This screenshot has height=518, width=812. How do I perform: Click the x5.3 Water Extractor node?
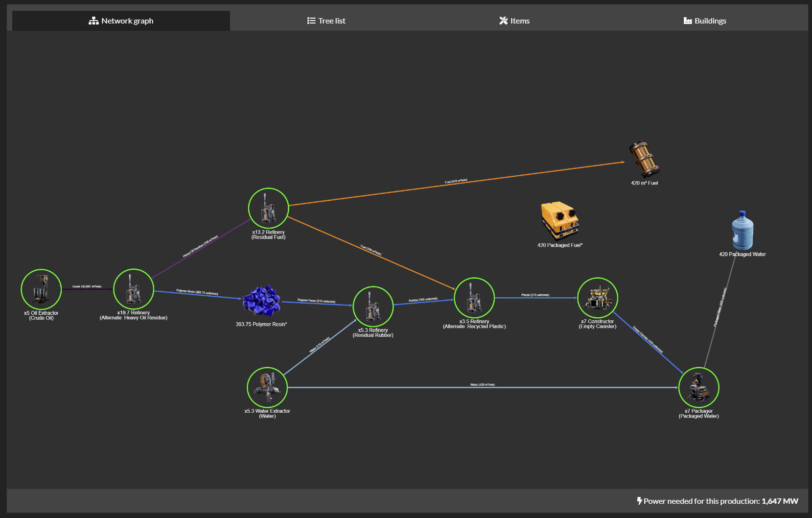tap(268, 387)
